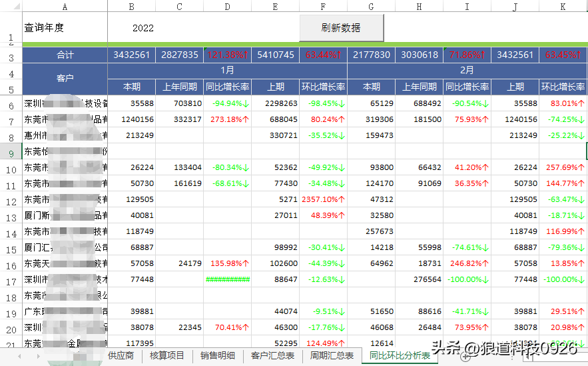Select cell with value 332317
Image resolution: width=588 pixels, height=366 pixels.
pyautogui.click(x=180, y=119)
